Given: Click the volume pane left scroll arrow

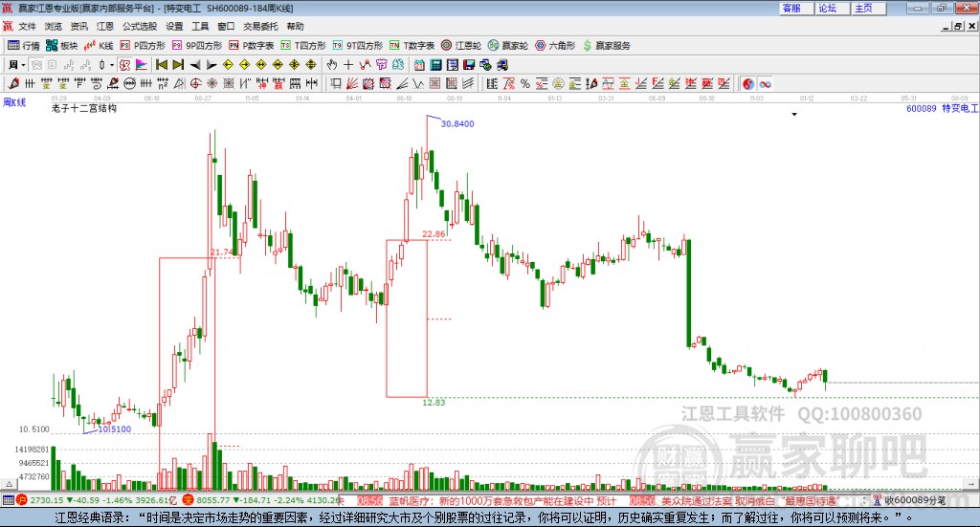Looking at the screenshot, I should pyautogui.click(x=9, y=484).
